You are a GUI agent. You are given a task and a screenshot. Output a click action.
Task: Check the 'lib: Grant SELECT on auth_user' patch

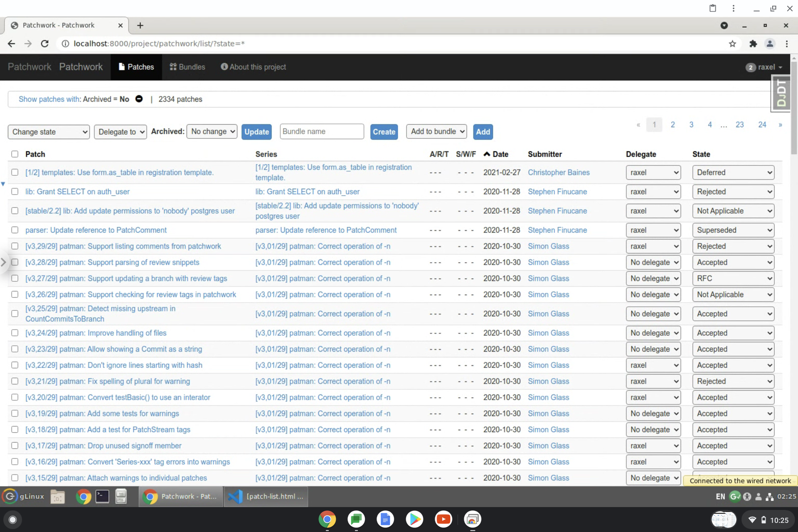(x=15, y=192)
